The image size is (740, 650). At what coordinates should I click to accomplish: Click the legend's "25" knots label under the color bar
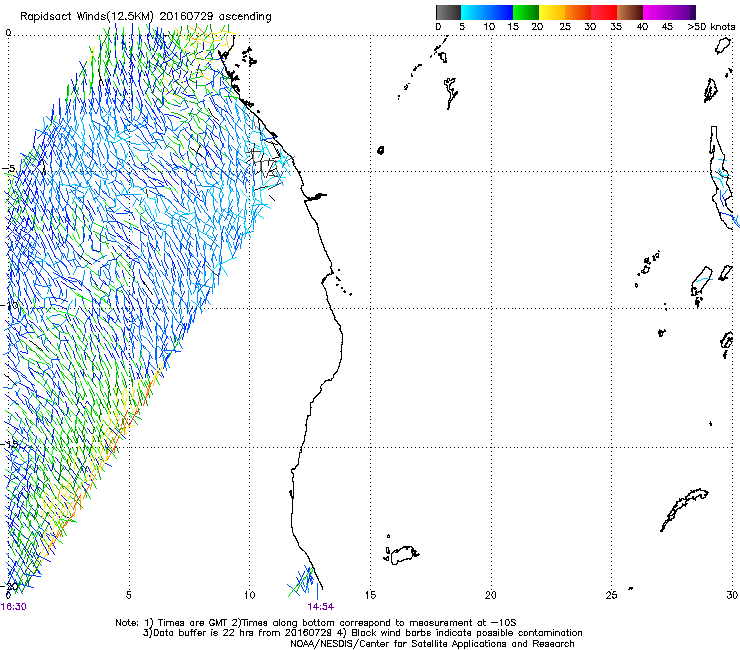(x=565, y=27)
